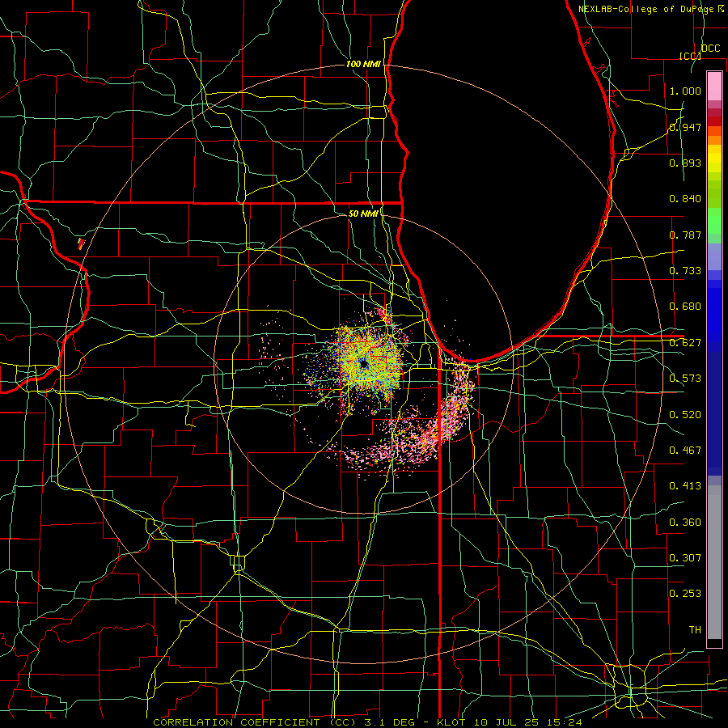This screenshot has height=728, width=728.
Task: Click the 0.840 color scale value
Action: click(x=685, y=199)
